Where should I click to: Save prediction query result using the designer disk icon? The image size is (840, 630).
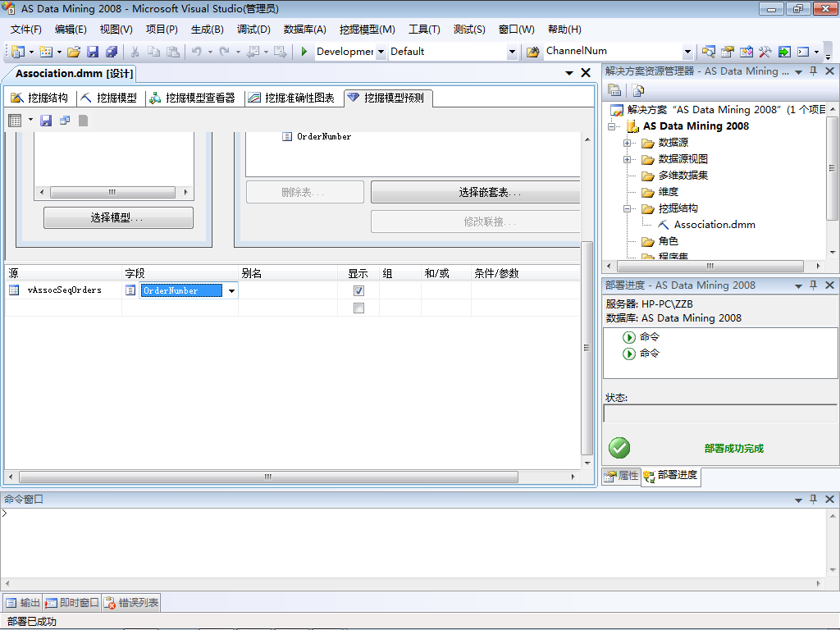[46, 121]
